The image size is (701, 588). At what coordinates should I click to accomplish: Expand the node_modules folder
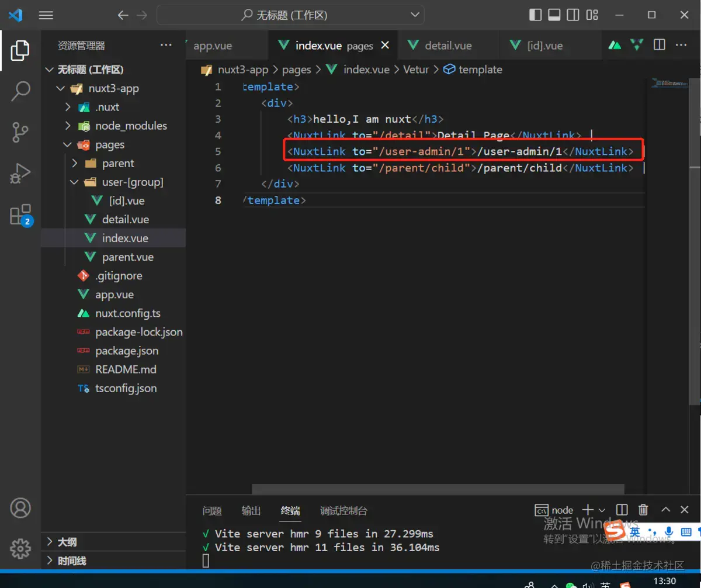113,126
